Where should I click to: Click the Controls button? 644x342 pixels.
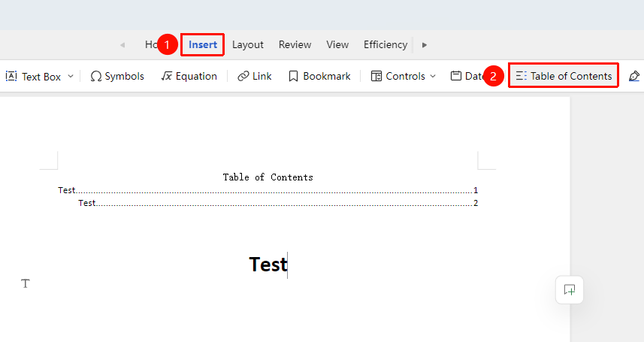pyautogui.click(x=398, y=77)
